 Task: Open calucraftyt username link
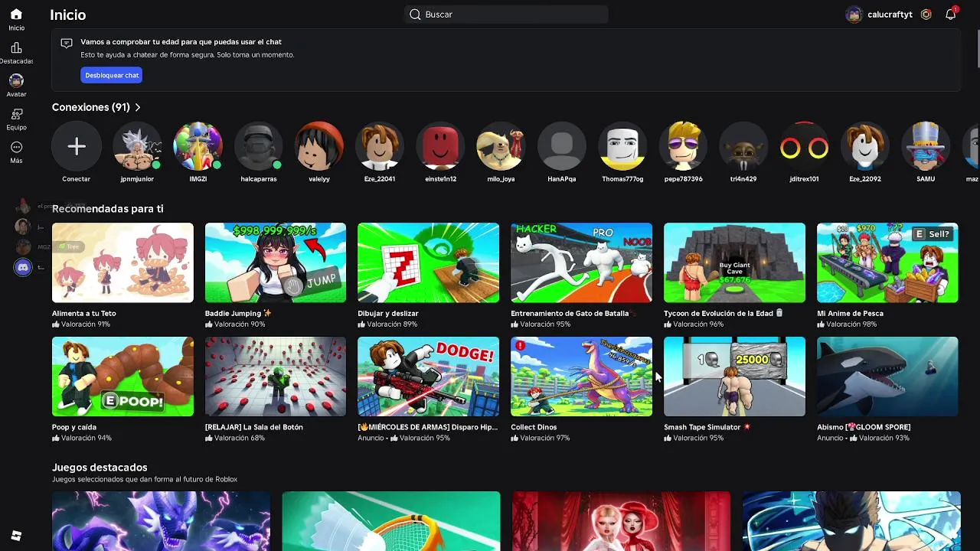890,15
